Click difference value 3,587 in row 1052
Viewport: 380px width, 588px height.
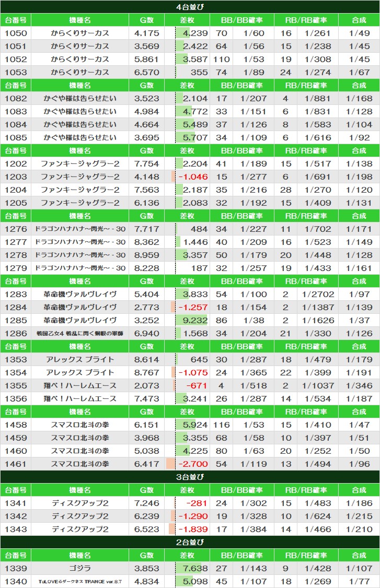tap(195, 59)
